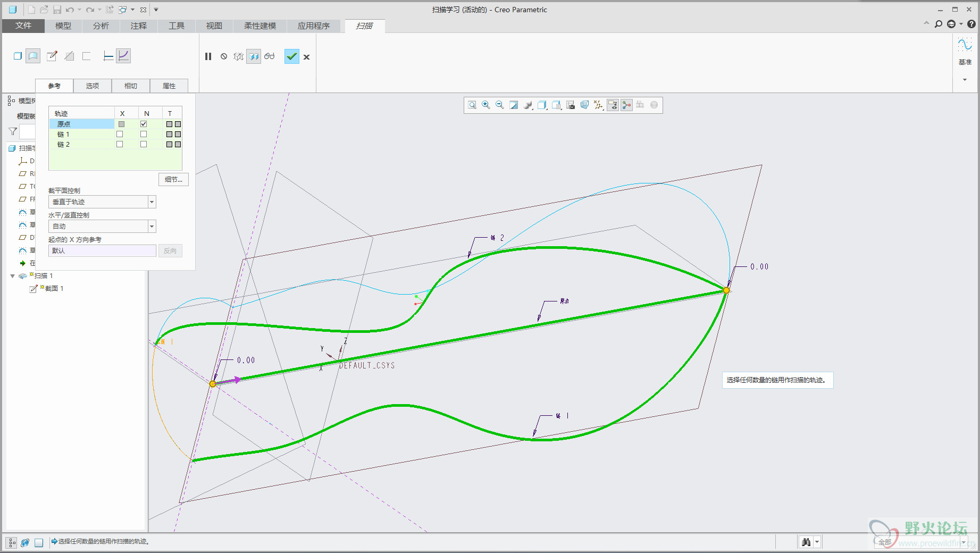Select the solid sweep option icon
This screenshot has width=980, height=553.
(18, 56)
